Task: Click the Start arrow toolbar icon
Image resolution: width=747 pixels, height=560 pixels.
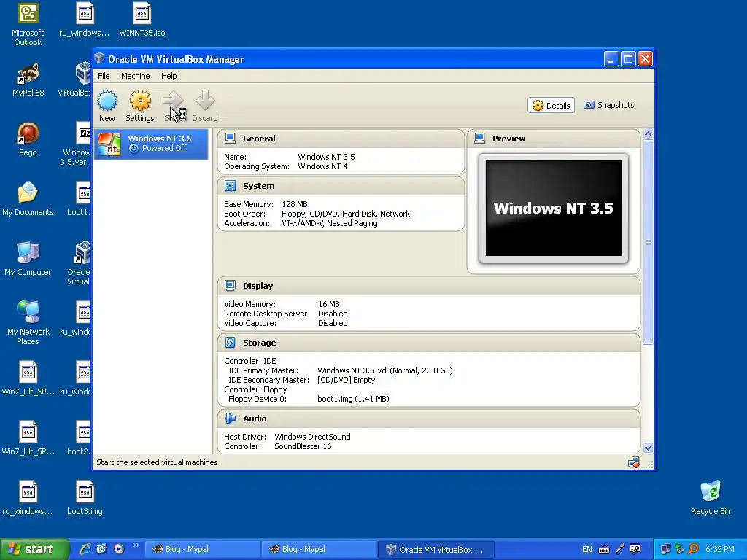Action: click(172, 101)
